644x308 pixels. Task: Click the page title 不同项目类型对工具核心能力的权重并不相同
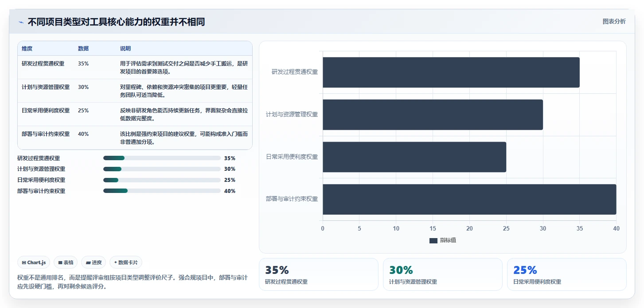click(x=116, y=22)
